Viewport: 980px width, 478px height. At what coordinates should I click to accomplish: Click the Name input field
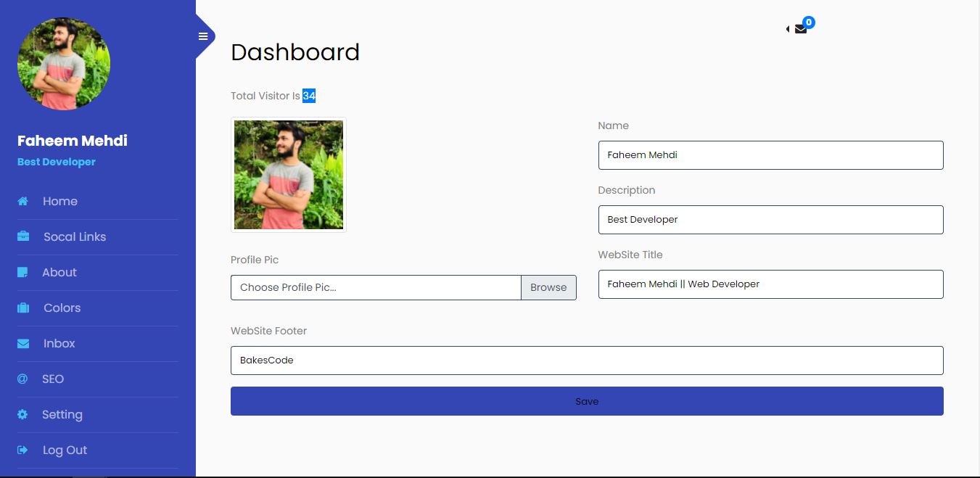pyautogui.click(x=770, y=154)
